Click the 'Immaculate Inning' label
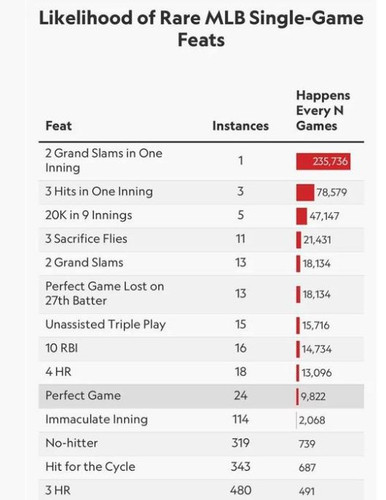Screen dimensions: 386x500 96,419
